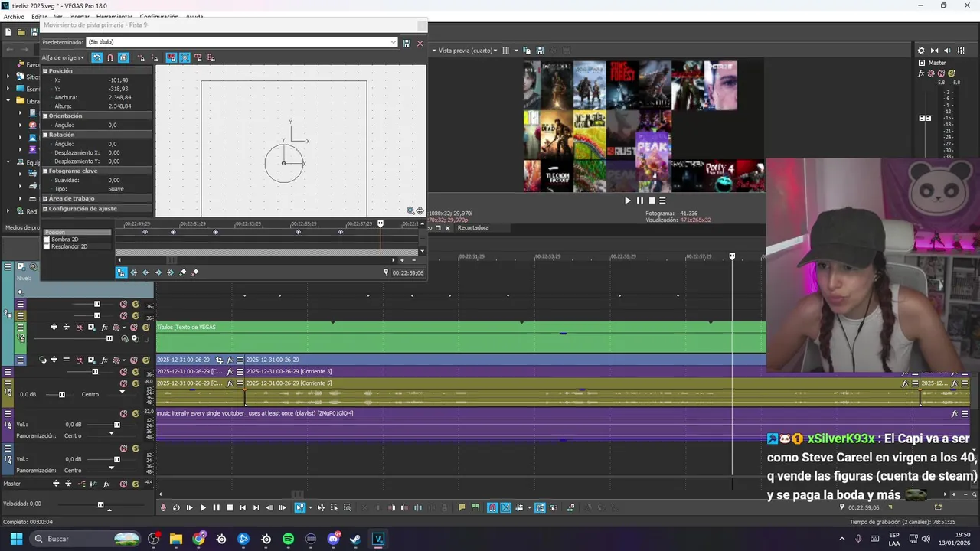Enable Sombra 2D checkbox

47,240
